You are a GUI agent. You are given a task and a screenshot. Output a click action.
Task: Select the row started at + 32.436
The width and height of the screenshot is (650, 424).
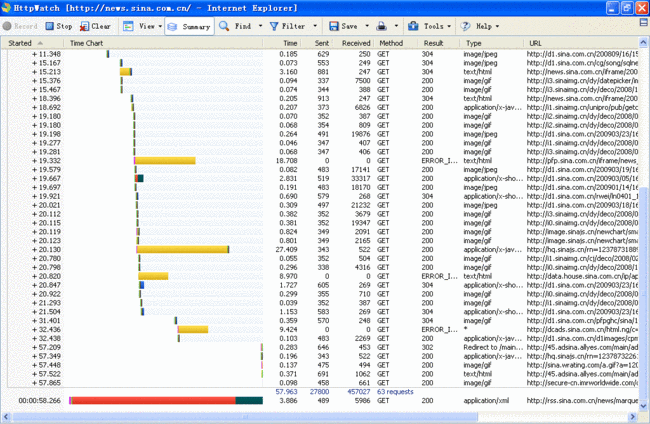pyautogui.click(x=323, y=330)
